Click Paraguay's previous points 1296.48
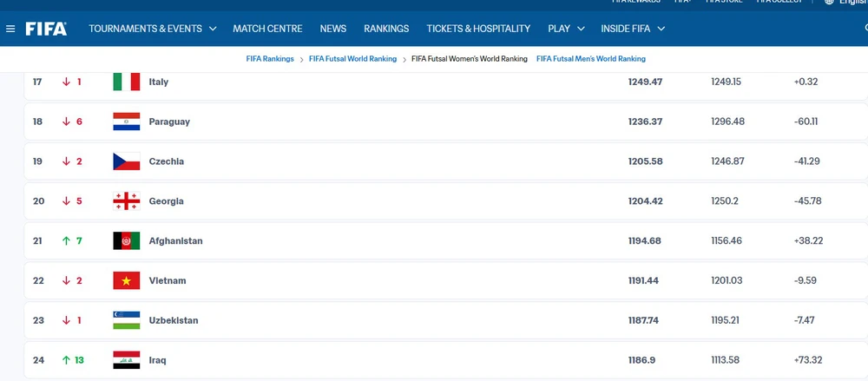 pyautogui.click(x=728, y=122)
